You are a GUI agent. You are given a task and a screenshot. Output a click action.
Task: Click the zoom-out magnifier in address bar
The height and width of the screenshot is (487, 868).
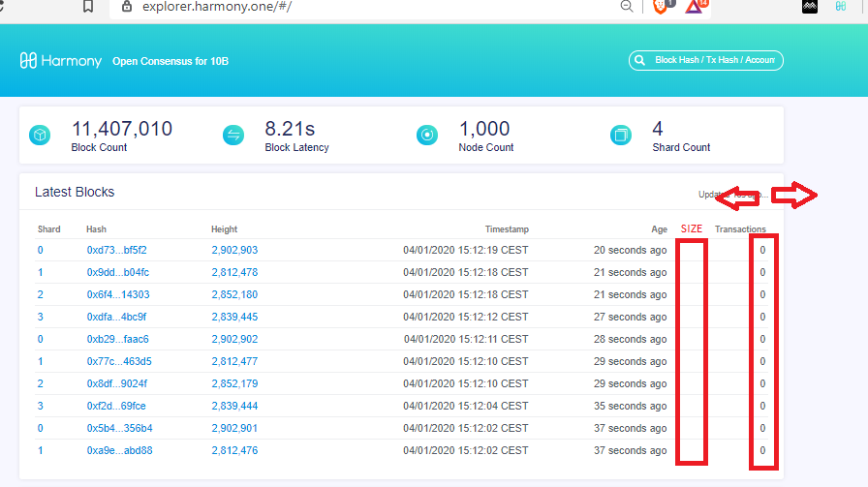pos(627,7)
